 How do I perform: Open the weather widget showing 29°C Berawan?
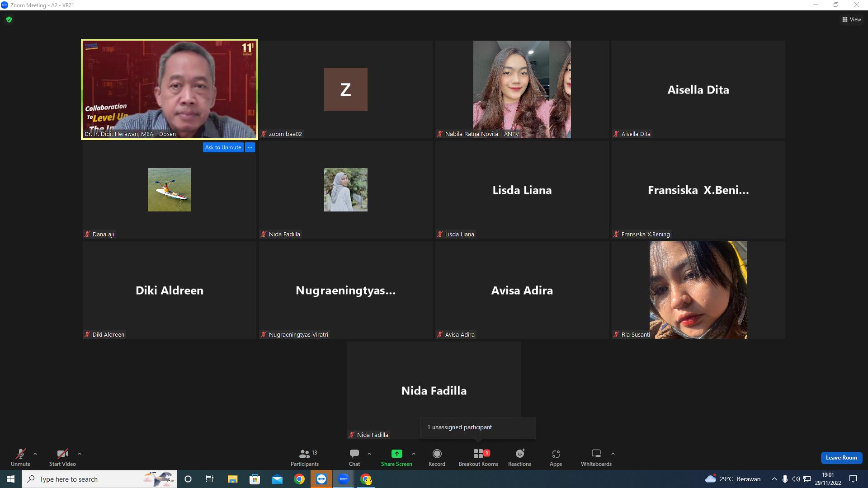click(733, 479)
